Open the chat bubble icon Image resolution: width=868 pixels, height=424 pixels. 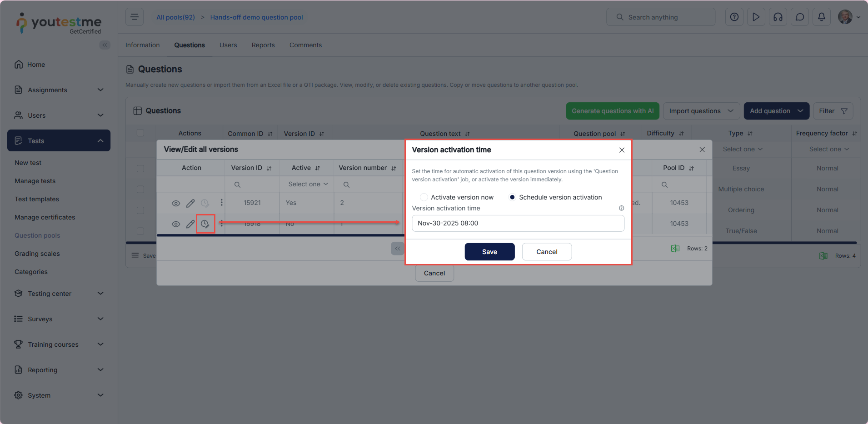[x=800, y=17]
